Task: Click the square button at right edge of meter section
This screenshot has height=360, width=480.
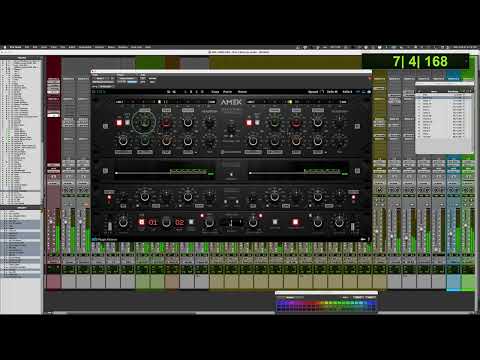Action: pyautogui.click(x=357, y=171)
